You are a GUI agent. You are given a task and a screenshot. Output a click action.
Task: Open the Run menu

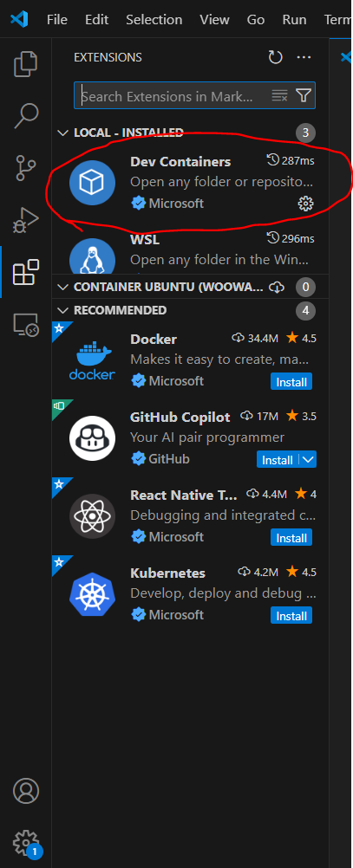coord(294,19)
